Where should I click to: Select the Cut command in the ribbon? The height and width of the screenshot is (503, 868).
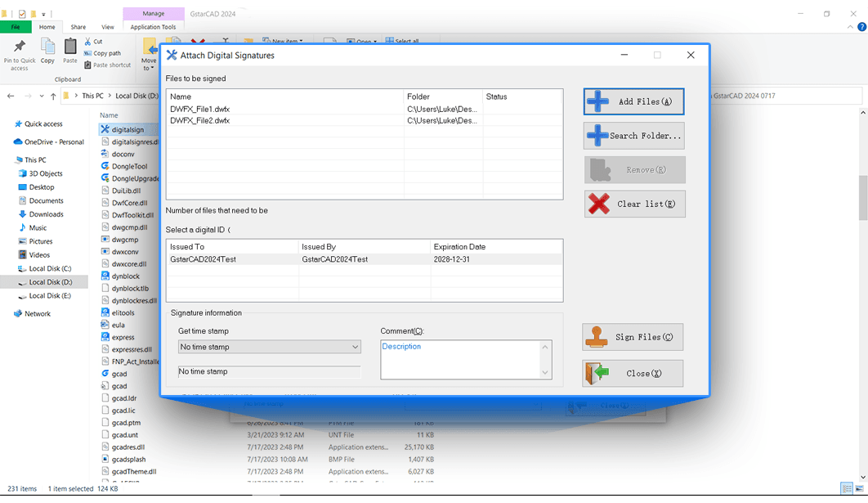(93, 42)
